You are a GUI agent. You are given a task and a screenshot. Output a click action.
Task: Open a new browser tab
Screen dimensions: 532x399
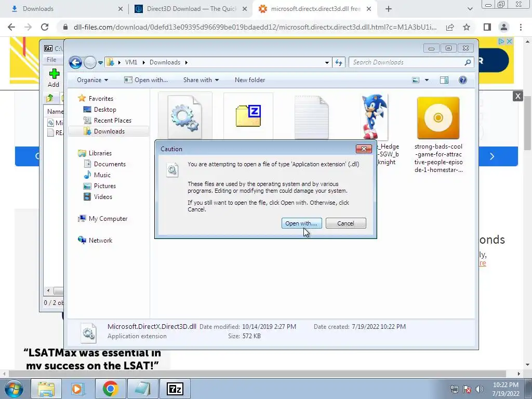[389, 9]
